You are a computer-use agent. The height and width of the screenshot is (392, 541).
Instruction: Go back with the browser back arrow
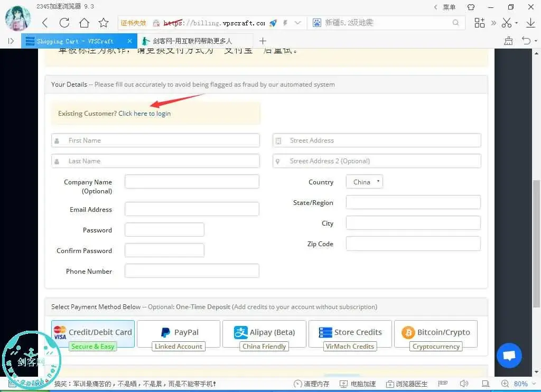pyautogui.click(x=45, y=23)
